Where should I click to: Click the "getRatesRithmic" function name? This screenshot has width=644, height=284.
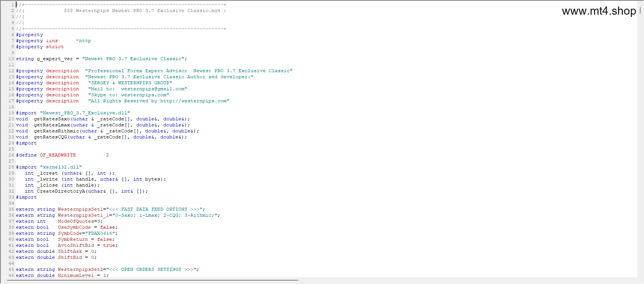coord(56,131)
